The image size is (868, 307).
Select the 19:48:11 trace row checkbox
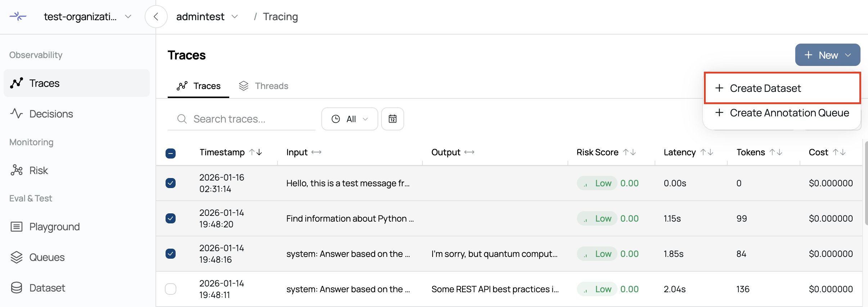point(171,289)
